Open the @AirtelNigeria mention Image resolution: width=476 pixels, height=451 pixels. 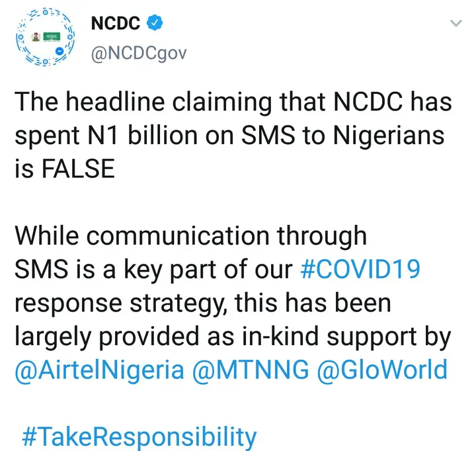(x=100, y=370)
